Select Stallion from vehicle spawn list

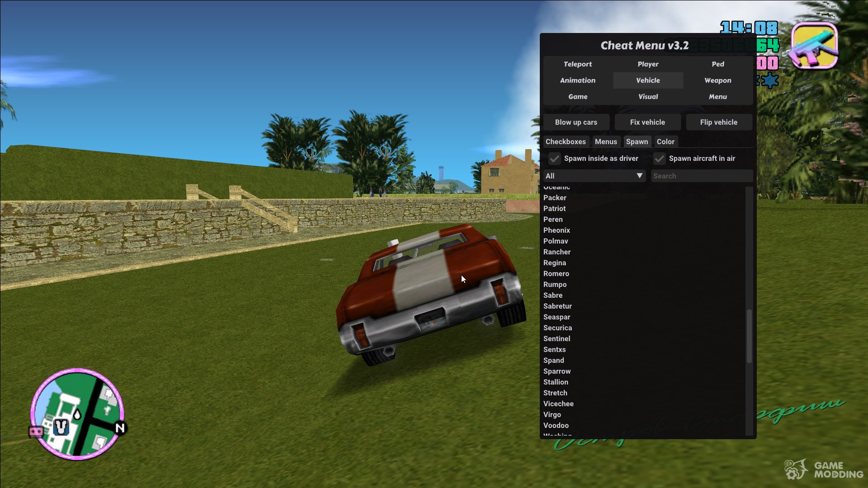click(555, 381)
